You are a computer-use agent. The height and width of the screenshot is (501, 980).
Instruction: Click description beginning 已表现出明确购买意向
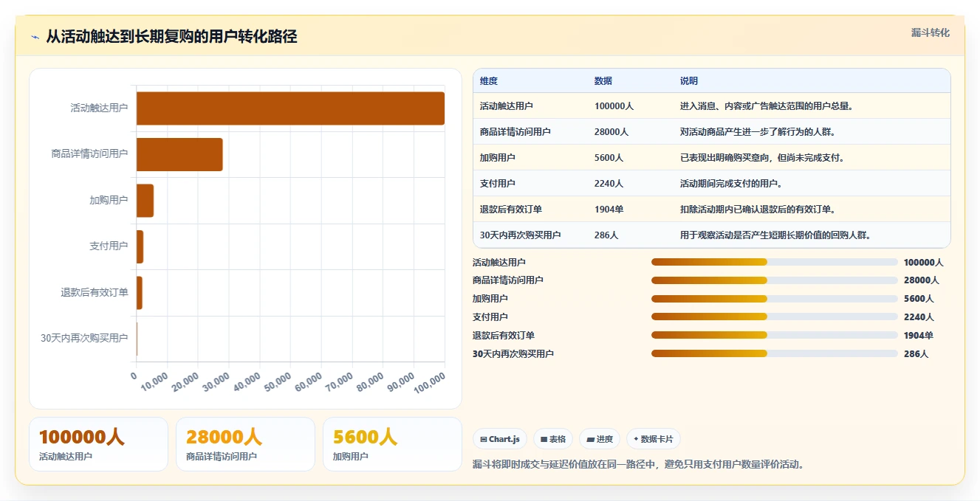point(762,158)
